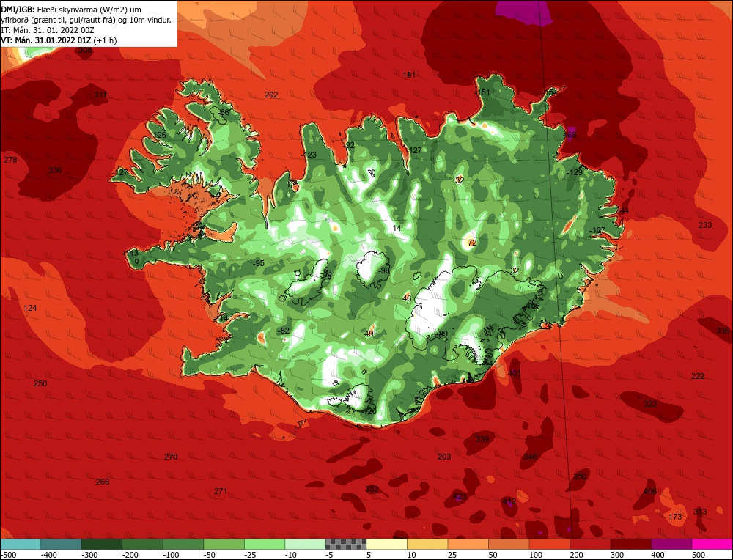Click the map value "222" east of the southeast coast
This screenshot has width=733, height=560.
tap(698, 376)
